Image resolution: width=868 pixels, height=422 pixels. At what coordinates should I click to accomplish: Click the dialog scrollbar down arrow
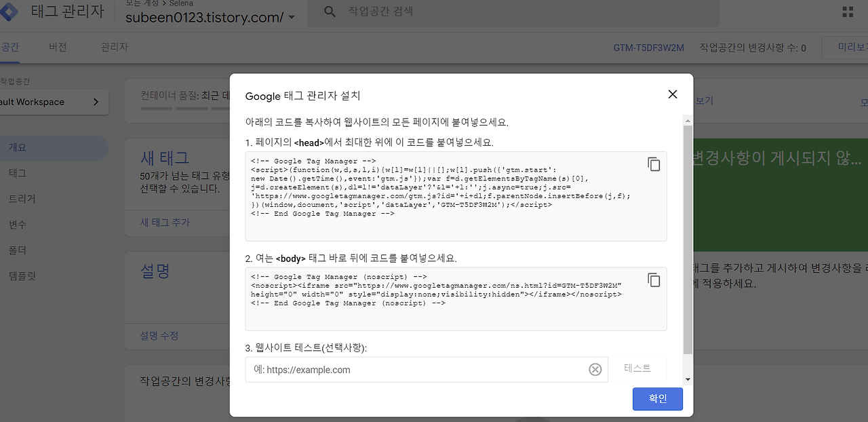[688, 380]
